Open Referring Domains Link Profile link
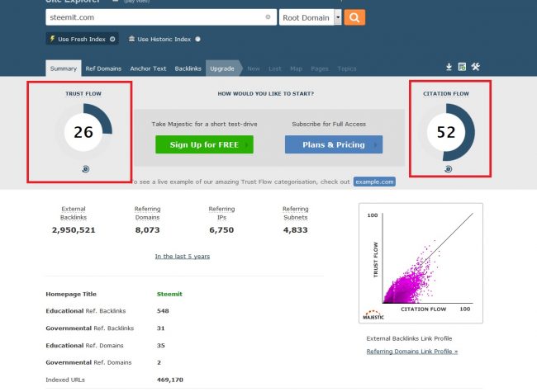Viewport: 537px width, 392px height. point(411,352)
